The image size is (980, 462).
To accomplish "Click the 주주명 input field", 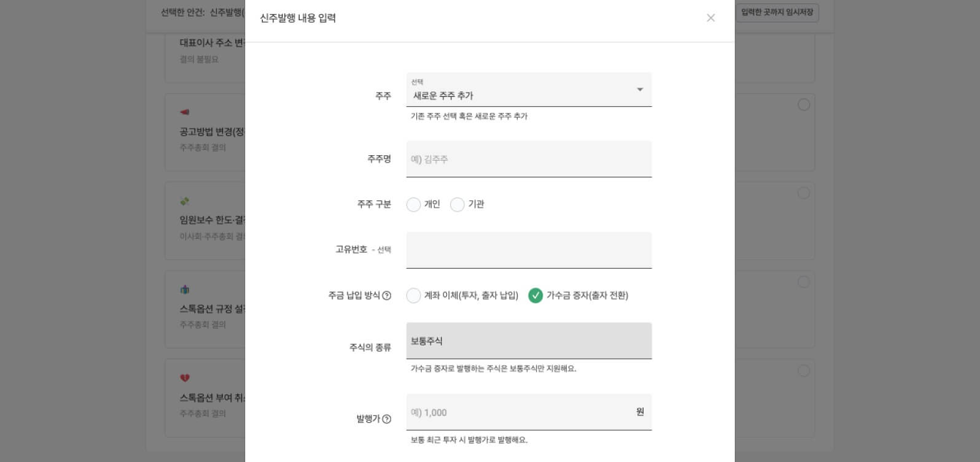I will 528,160.
